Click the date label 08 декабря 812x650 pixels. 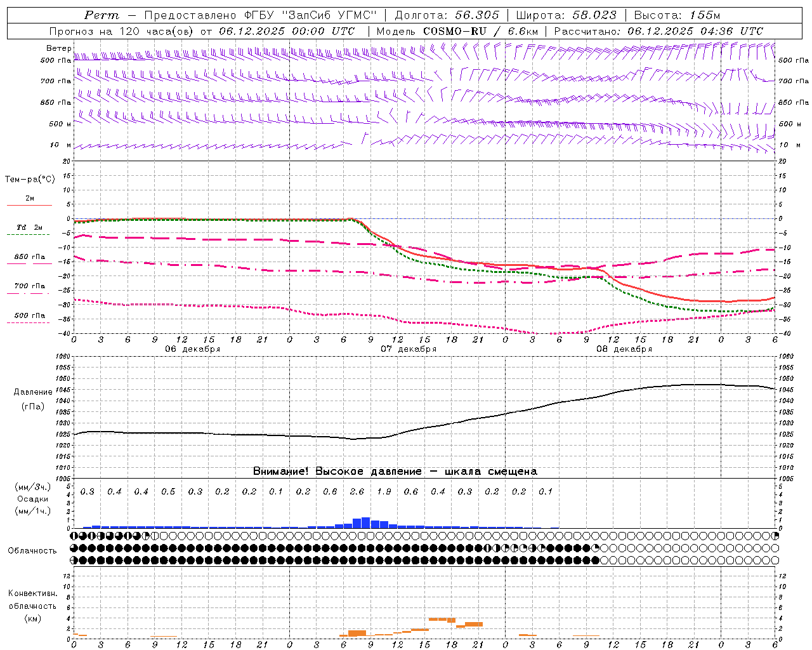(624, 349)
